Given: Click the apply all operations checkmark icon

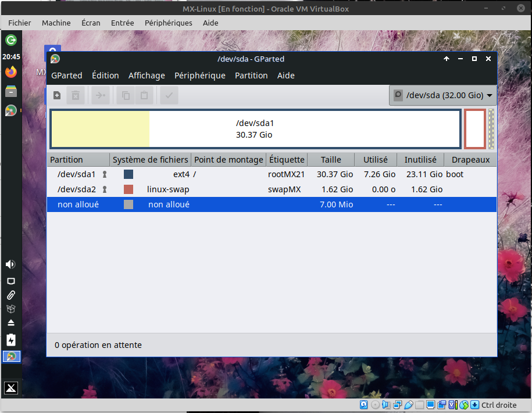Looking at the screenshot, I should (169, 96).
